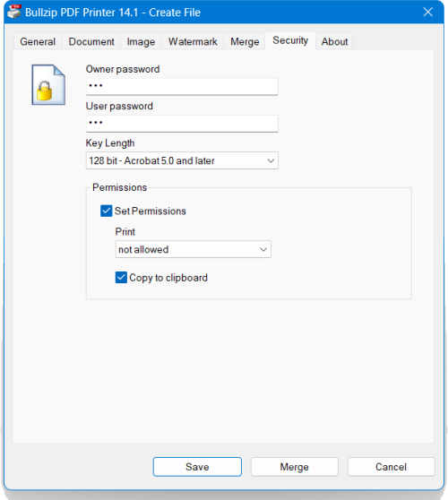Focus the Owner password field
Viewport: 448px width, 500px height.
pos(182,86)
